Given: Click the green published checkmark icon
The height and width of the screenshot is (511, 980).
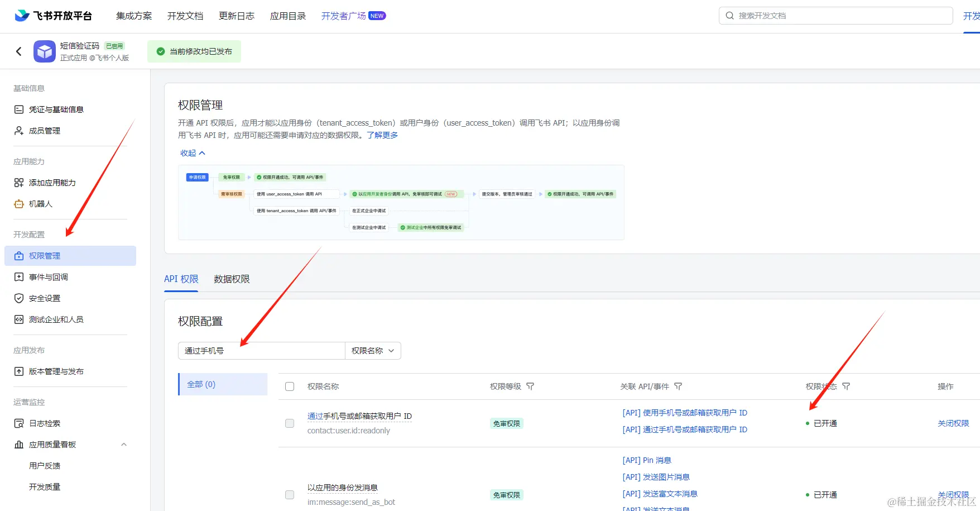Looking at the screenshot, I should 161,51.
